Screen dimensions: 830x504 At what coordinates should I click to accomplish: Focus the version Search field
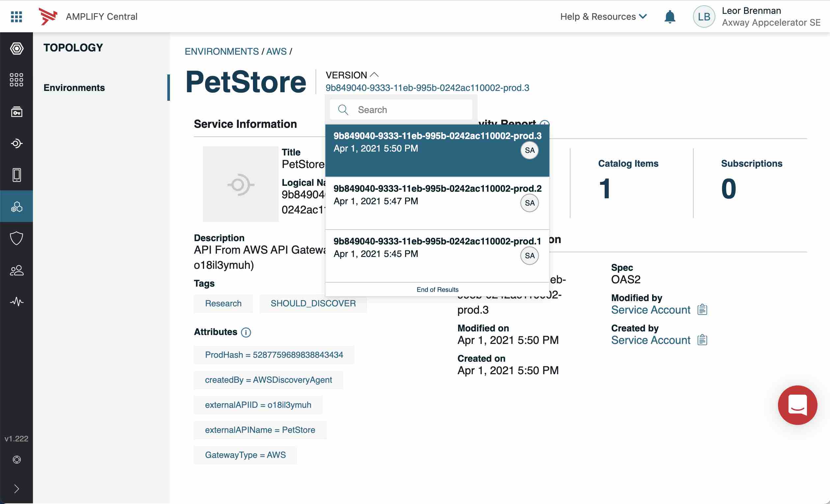pos(401,110)
